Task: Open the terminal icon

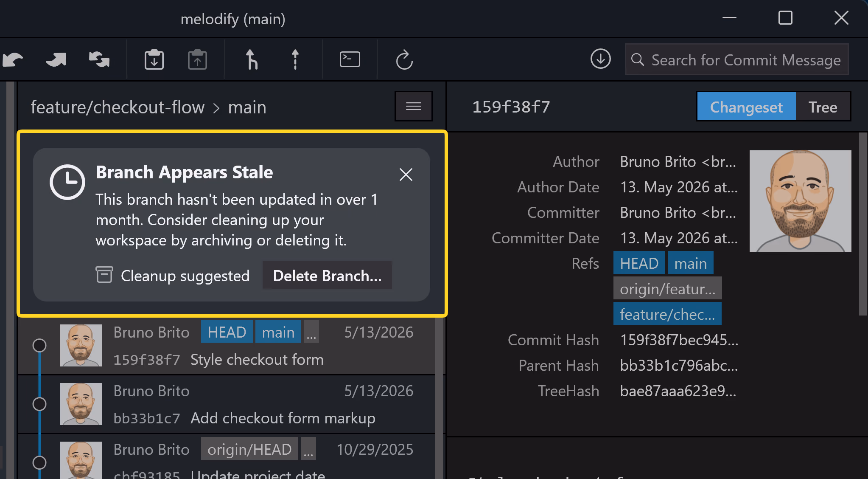Action: [350, 59]
